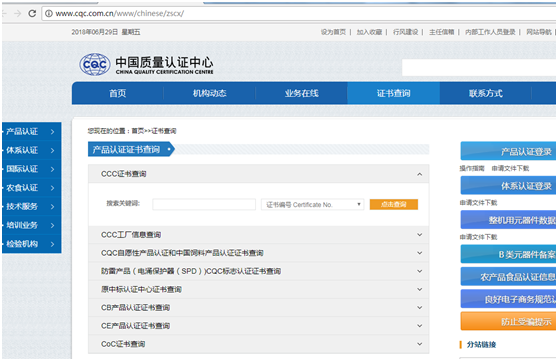This screenshot has width=558, height=361.
Task: Open 首页 navigation tab
Action: coord(117,93)
